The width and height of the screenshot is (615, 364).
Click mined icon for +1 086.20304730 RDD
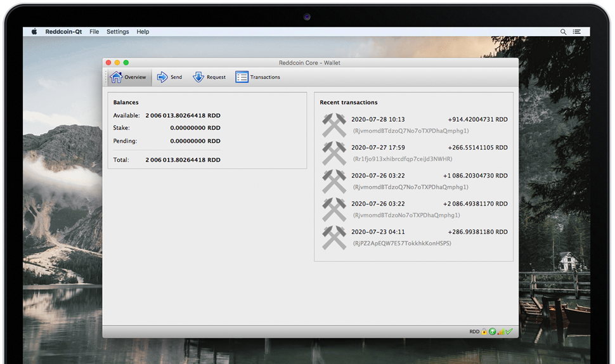click(x=334, y=181)
